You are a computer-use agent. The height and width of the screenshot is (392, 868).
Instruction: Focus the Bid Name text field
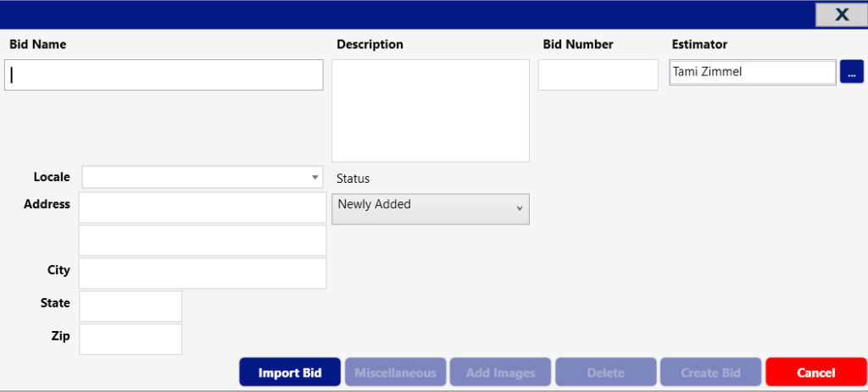click(164, 75)
